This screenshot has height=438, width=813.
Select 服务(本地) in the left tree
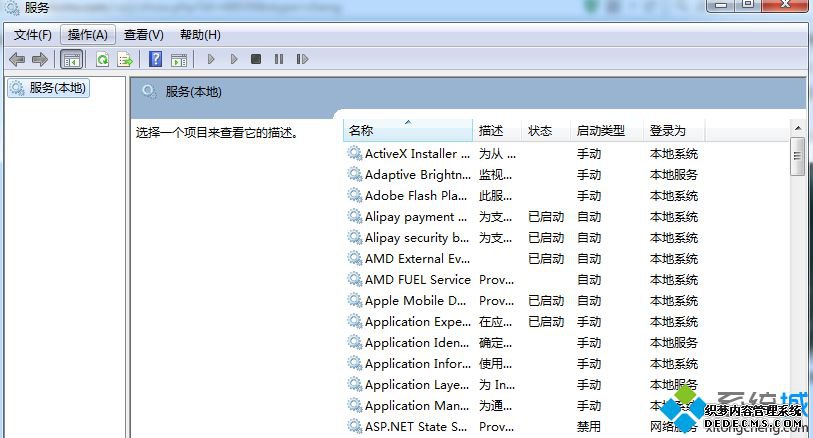tap(49, 88)
